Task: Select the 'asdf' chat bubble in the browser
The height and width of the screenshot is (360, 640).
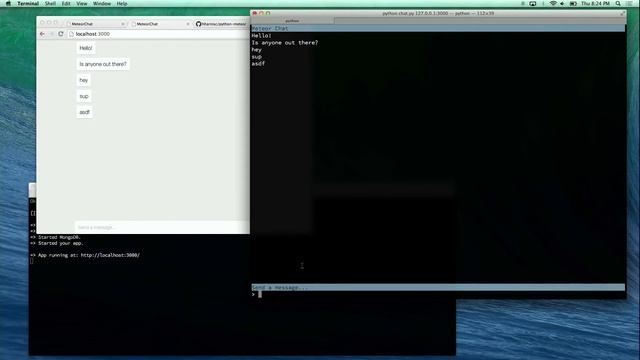Action: click(84, 112)
